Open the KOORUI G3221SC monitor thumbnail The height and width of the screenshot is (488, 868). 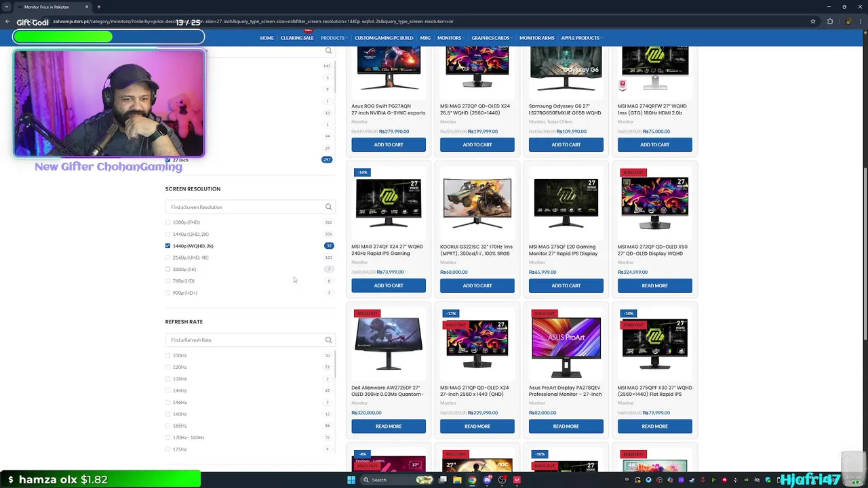477,203
